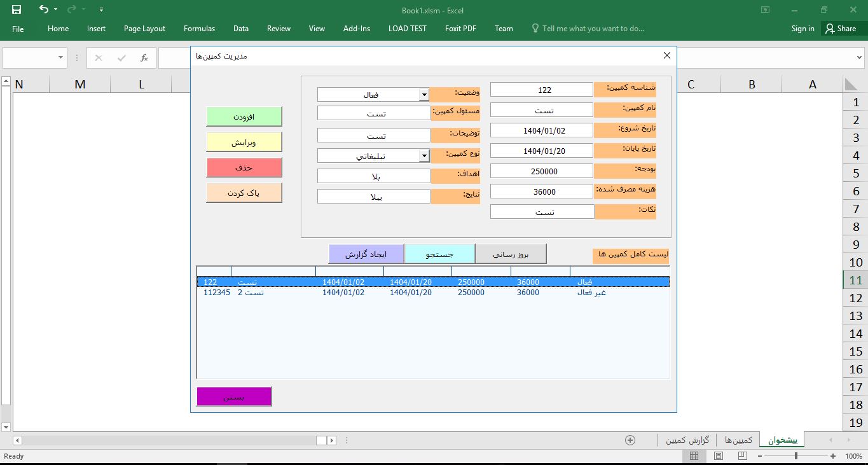Screen dimensions: 868x465
Task: Select list row with ID 122
Action: tap(433, 282)
